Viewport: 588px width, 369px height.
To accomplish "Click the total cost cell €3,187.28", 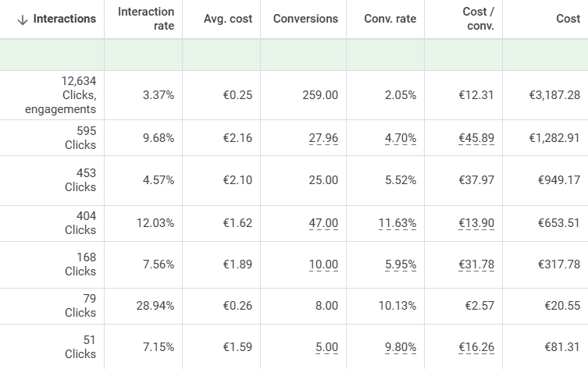I will coord(554,95).
